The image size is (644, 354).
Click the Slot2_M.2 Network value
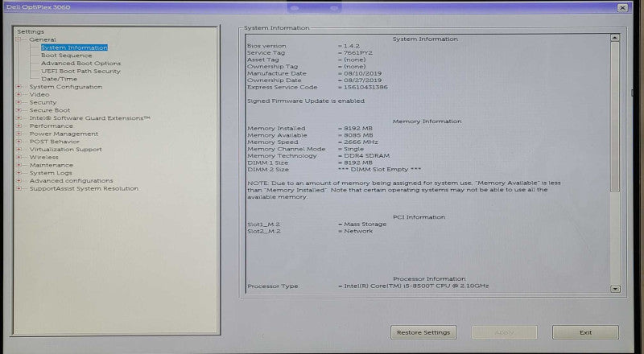pos(358,231)
